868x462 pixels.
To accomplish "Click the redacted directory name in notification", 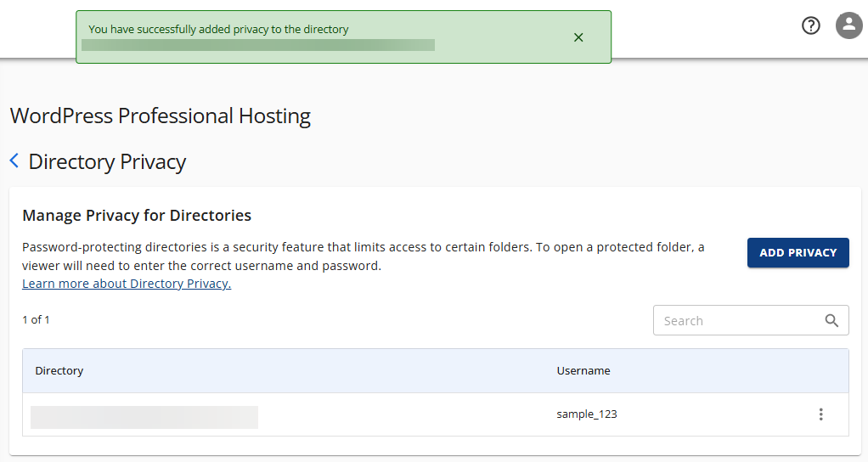I will pyautogui.click(x=257, y=45).
